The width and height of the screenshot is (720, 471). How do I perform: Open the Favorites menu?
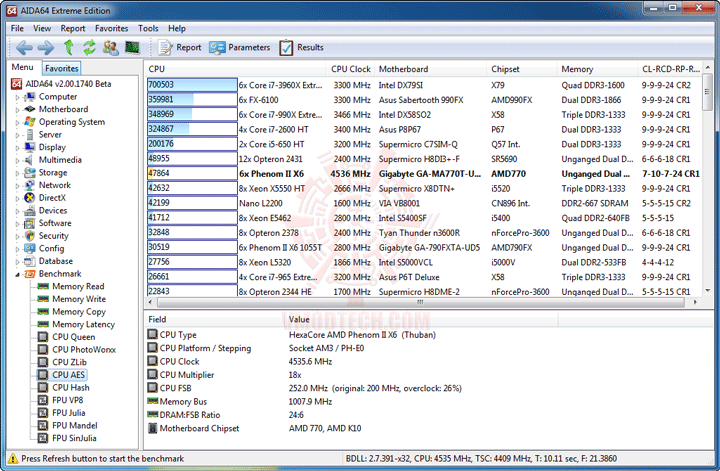pos(112,28)
